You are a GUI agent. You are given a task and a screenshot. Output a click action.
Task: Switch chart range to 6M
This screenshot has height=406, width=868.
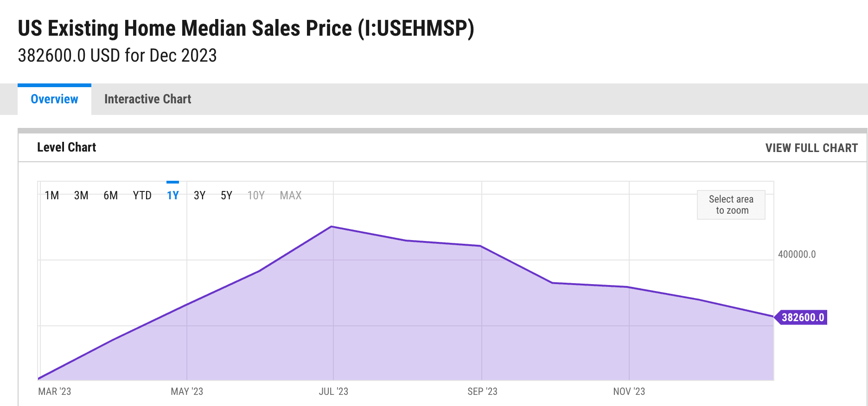click(x=110, y=196)
